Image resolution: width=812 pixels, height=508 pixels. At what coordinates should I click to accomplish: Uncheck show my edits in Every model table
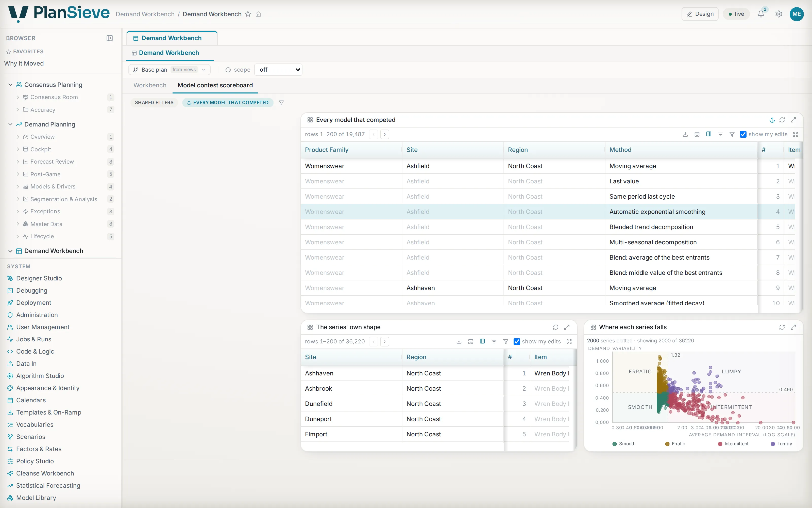click(x=743, y=134)
